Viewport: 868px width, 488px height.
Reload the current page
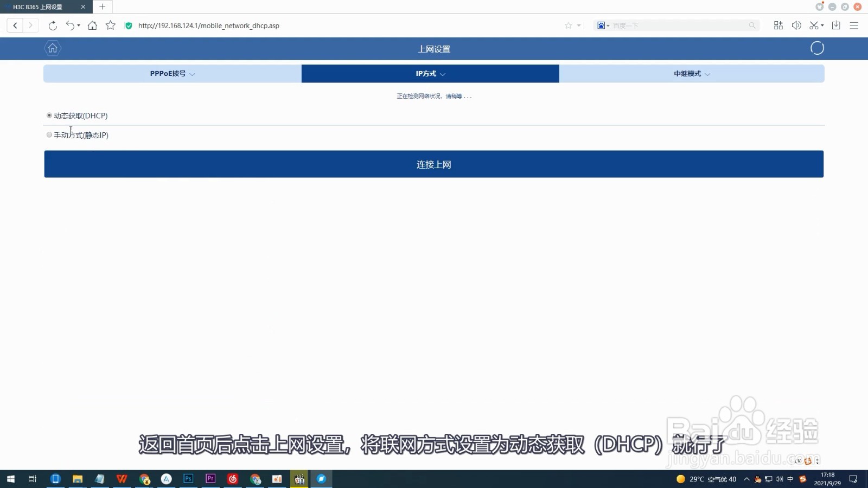click(x=53, y=25)
